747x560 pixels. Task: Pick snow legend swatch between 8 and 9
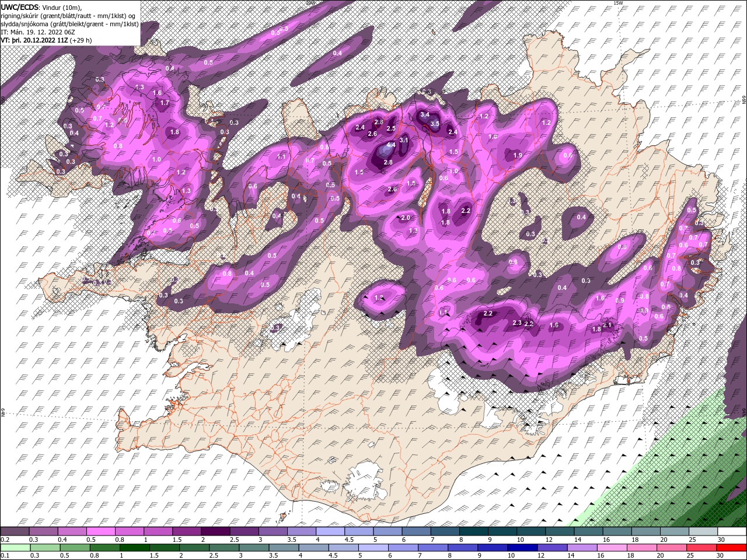point(473,531)
